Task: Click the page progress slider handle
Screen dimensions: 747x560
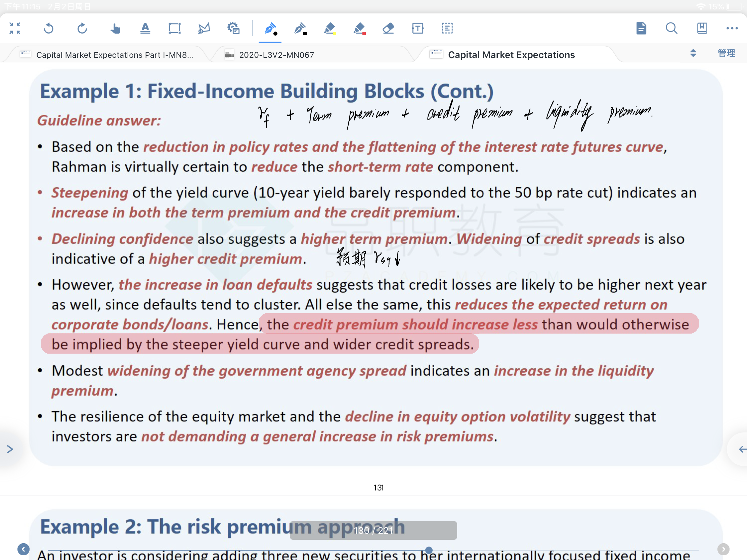Action: click(x=429, y=550)
